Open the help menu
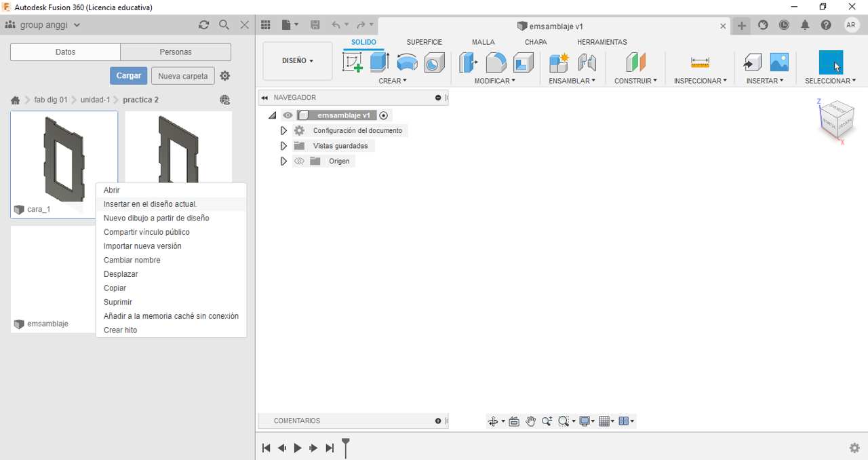 point(826,25)
